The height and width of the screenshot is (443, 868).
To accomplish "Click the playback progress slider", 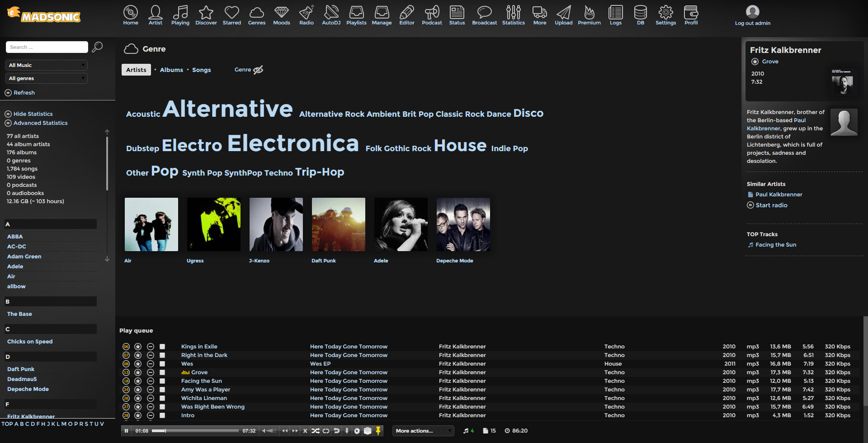I will 195,431.
